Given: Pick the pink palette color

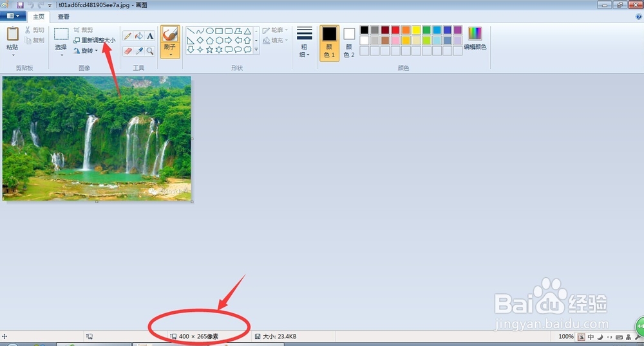Looking at the screenshot, I should coord(395,40).
